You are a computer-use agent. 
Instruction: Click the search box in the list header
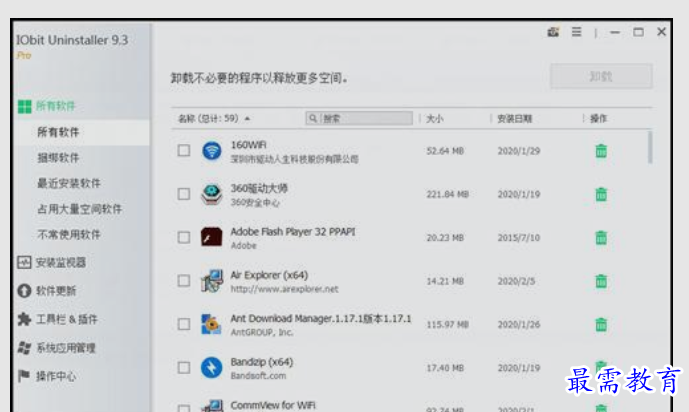(359, 118)
